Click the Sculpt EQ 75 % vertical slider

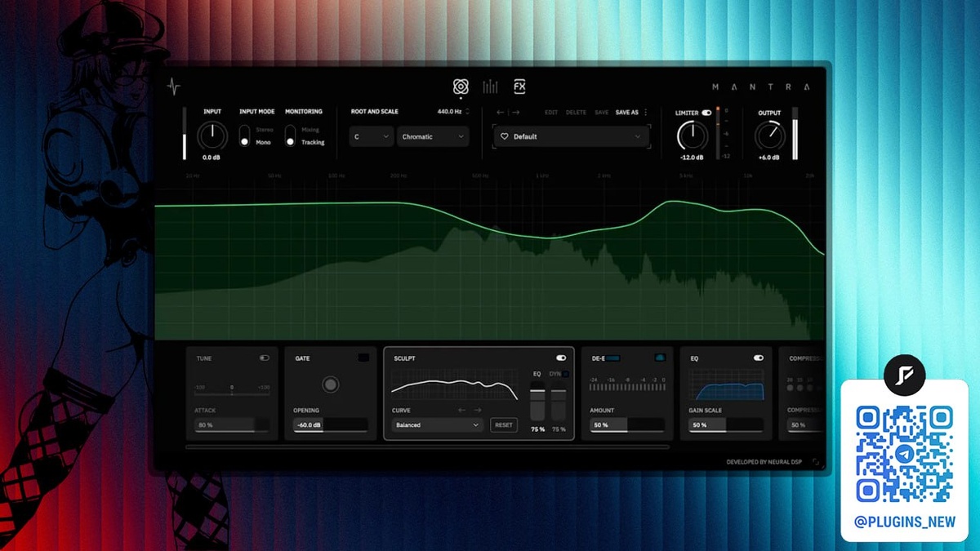(537, 401)
